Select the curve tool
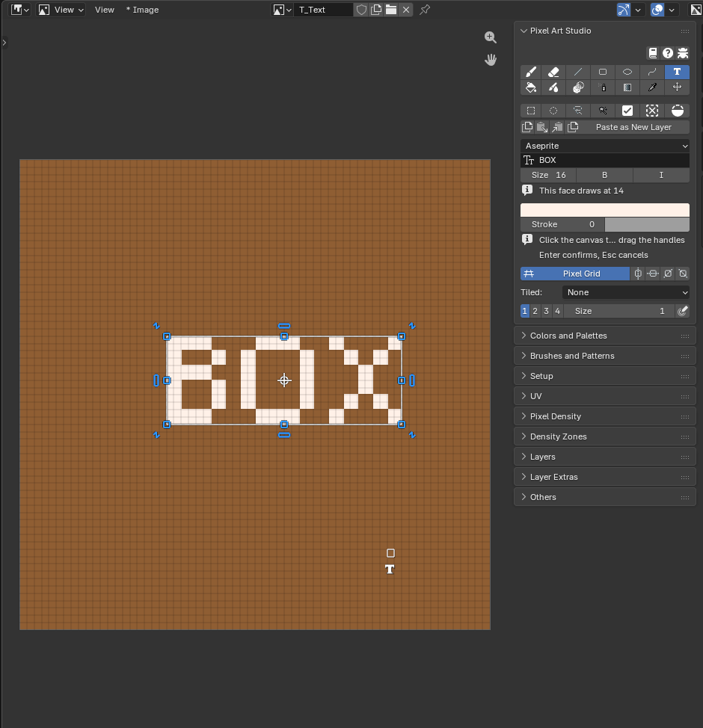This screenshot has width=703, height=728. coord(652,72)
